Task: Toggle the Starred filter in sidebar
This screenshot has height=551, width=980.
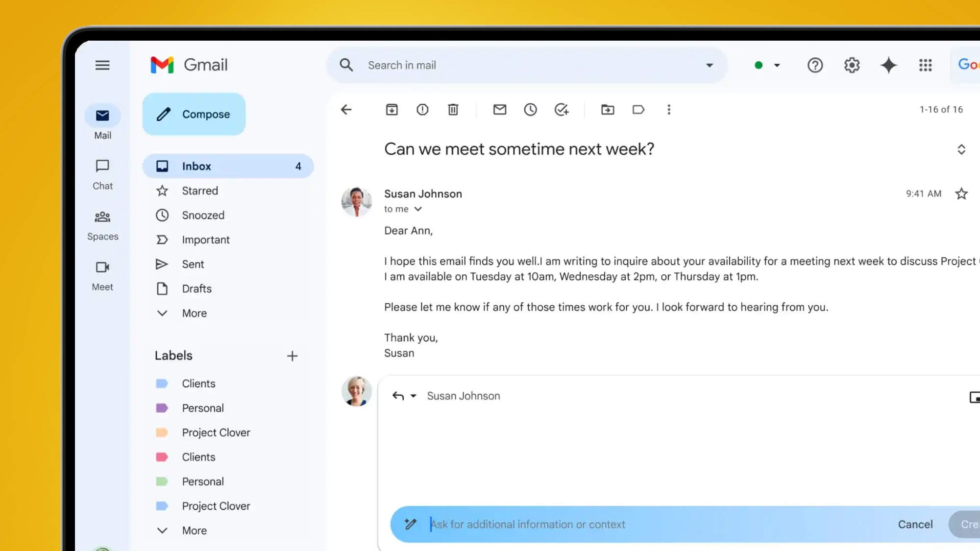Action: point(199,191)
